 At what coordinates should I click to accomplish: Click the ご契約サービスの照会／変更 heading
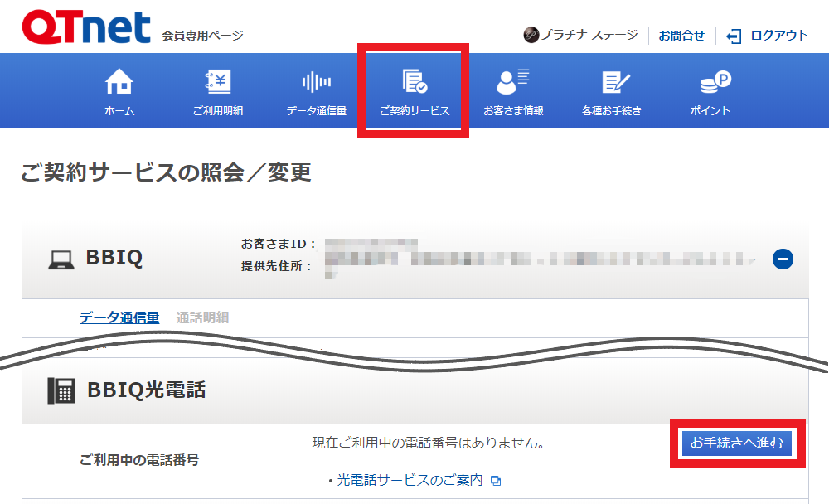(166, 172)
